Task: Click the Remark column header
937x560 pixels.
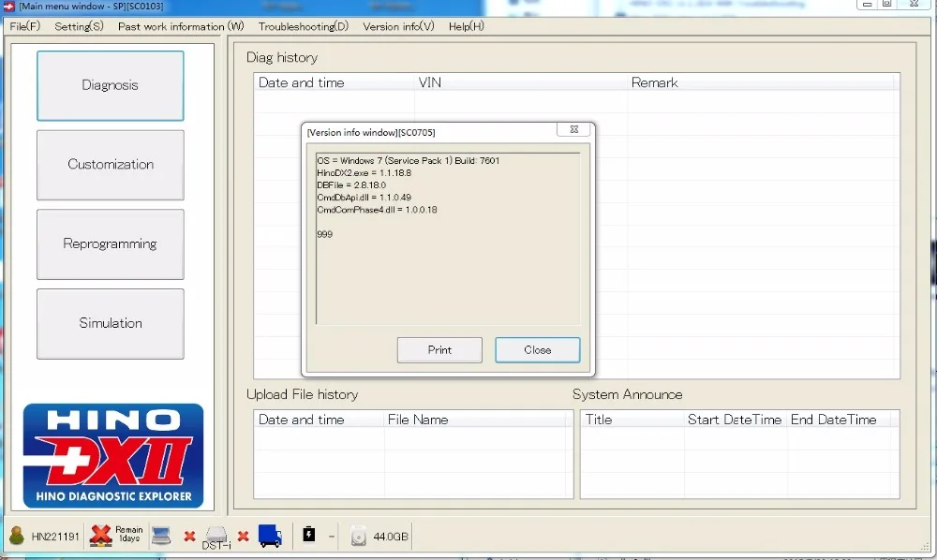Action: (x=763, y=82)
